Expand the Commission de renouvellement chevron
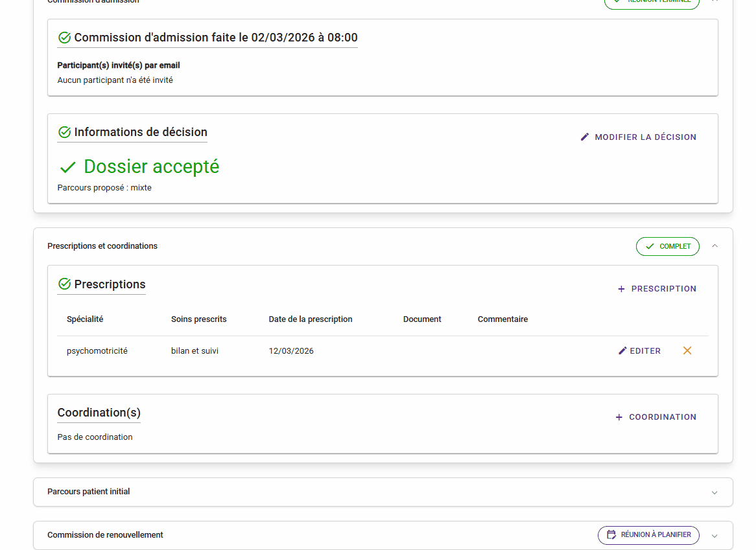This screenshot has height=550, width=756. (x=715, y=536)
